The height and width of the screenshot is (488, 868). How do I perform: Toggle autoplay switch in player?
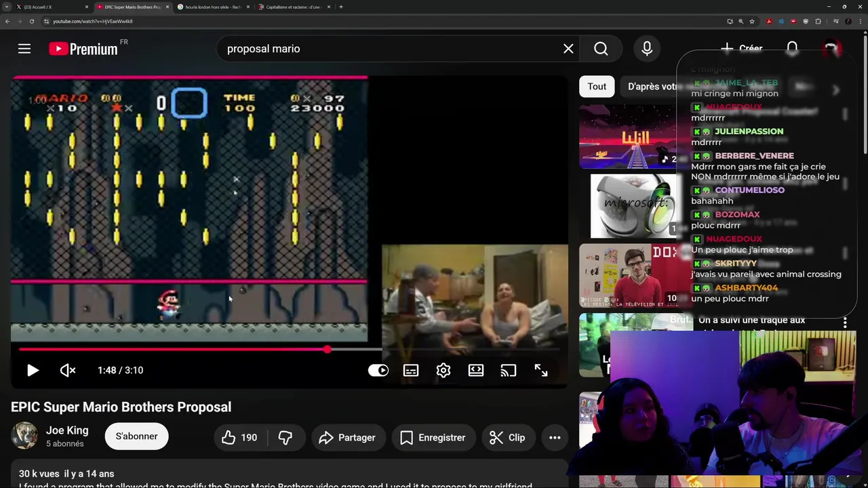(x=378, y=370)
